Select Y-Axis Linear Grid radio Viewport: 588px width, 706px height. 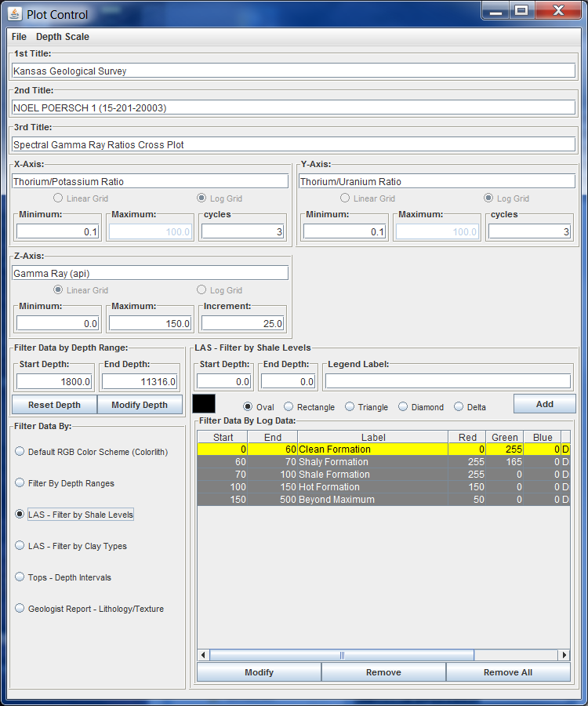[368, 198]
